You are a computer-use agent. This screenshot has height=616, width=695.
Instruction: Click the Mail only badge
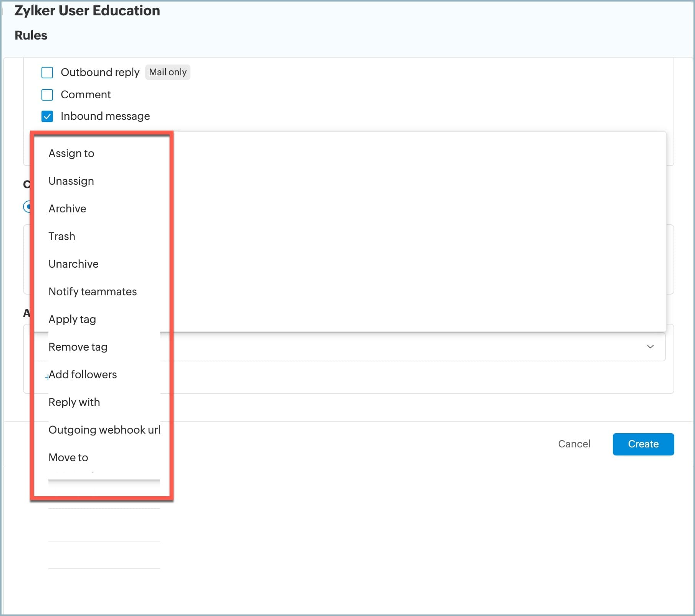coord(168,72)
